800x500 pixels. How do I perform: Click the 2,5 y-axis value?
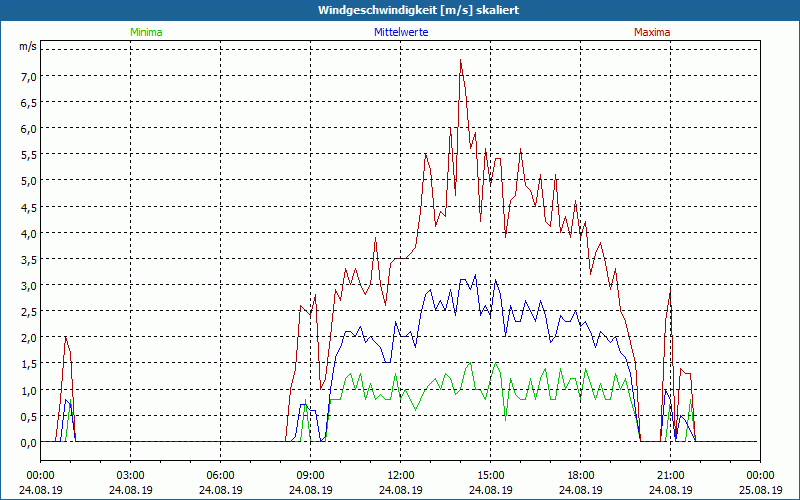pyautogui.click(x=29, y=311)
